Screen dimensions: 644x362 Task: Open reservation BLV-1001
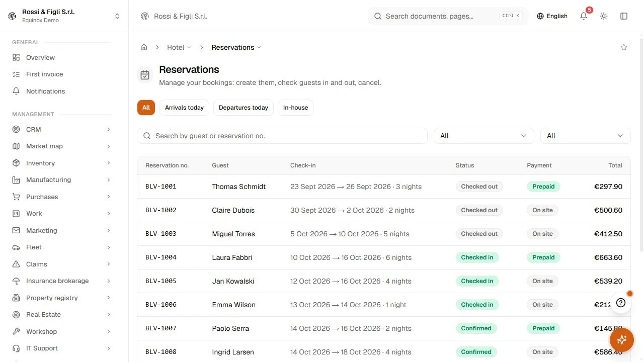(384, 187)
